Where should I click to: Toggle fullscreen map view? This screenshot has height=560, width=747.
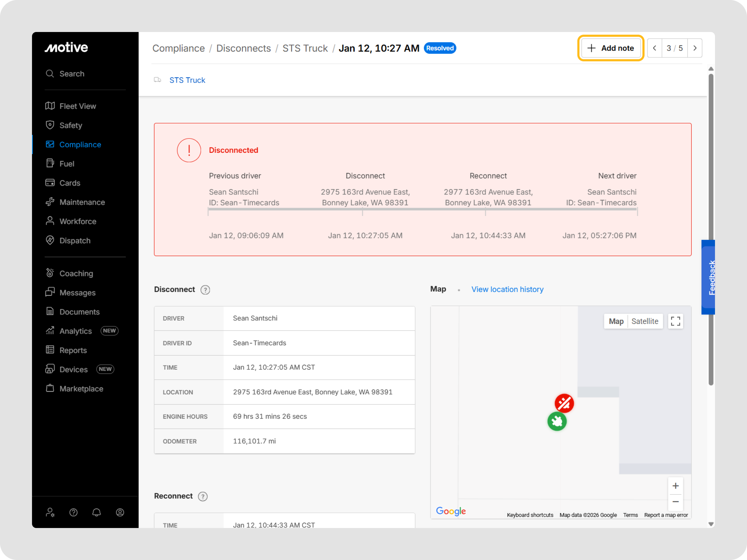coord(676,321)
